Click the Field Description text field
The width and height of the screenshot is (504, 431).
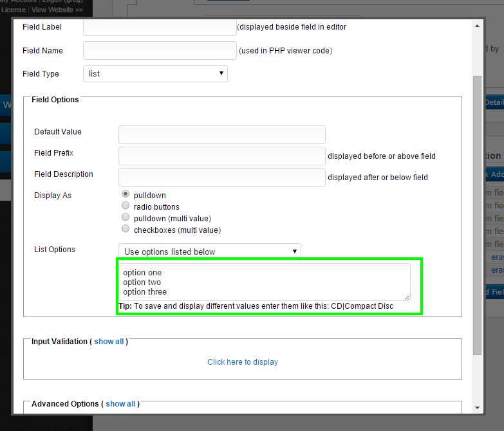click(221, 177)
